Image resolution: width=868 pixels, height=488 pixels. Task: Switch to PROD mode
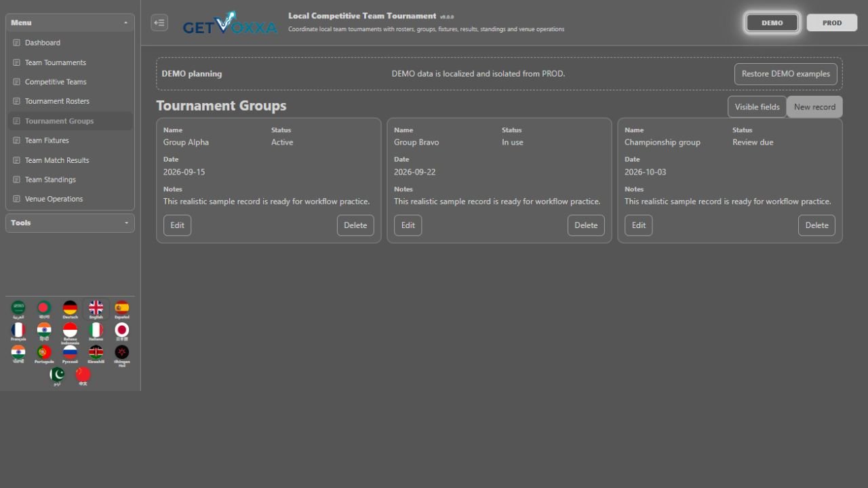coord(832,22)
